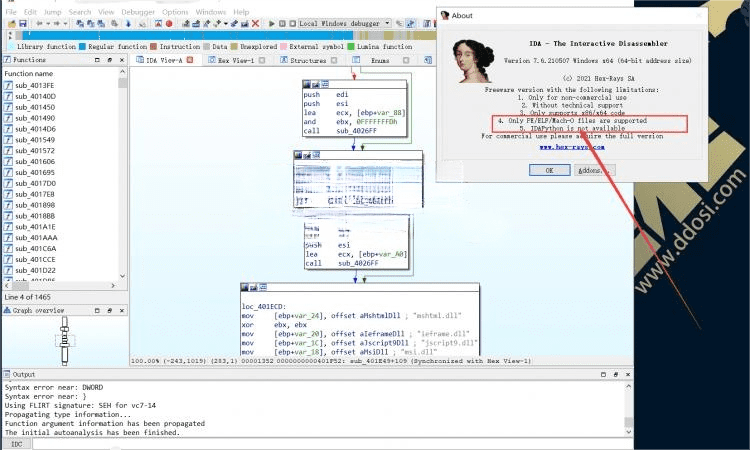Click function icon beside sub_4013FE
Image resolution: width=750 pixels, height=450 pixels.
[x=8, y=85]
